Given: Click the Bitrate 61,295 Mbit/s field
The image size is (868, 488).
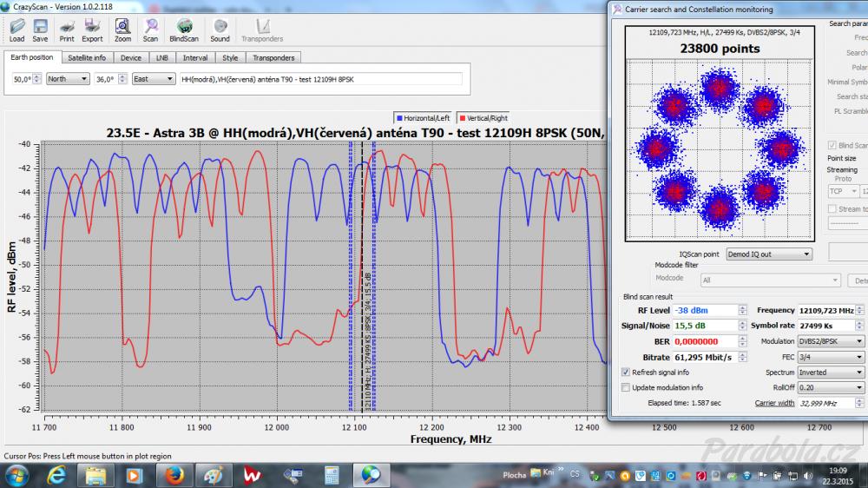Looking at the screenshot, I should 705,357.
